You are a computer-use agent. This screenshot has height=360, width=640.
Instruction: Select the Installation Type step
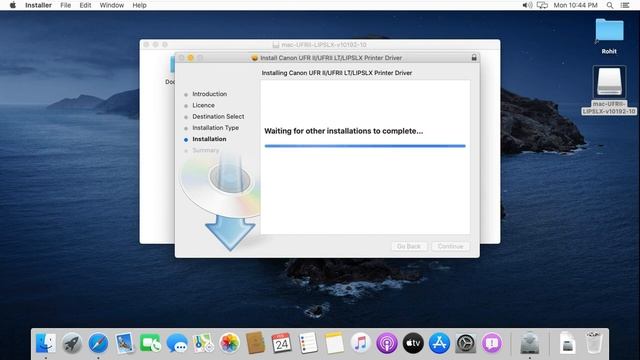(x=216, y=128)
